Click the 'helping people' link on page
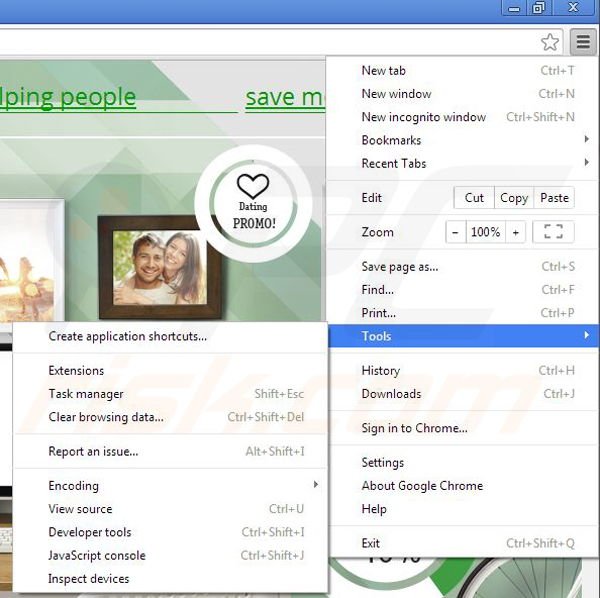This screenshot has width=600, height=598. point(68,97)
